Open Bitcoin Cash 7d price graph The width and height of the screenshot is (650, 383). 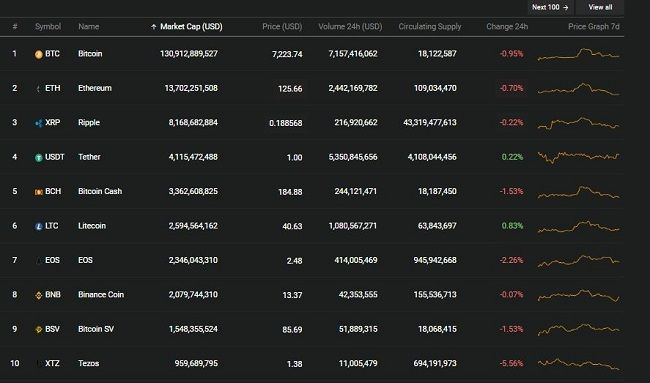tap(578, 192)
